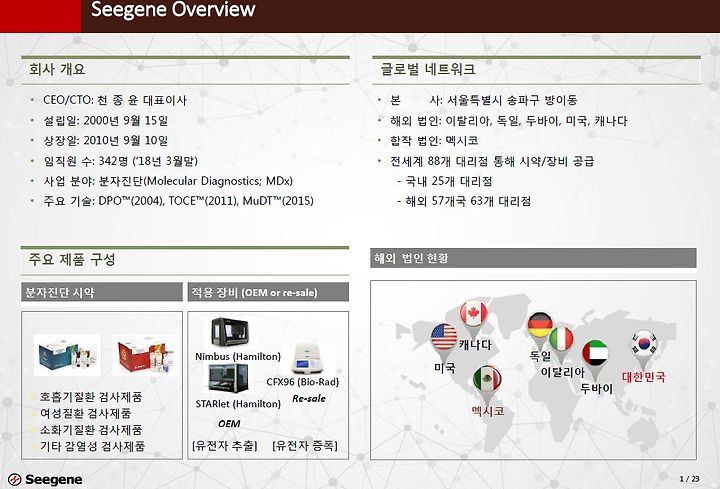Viewport: 720px width, 489px height.
Task: Click the 해외 법인 현황 header bar
Action: pyautogui.click(x=533, y=258)
